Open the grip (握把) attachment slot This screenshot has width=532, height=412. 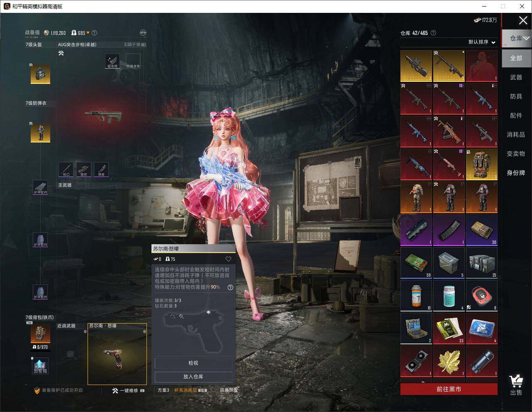(x=84, y=169)
